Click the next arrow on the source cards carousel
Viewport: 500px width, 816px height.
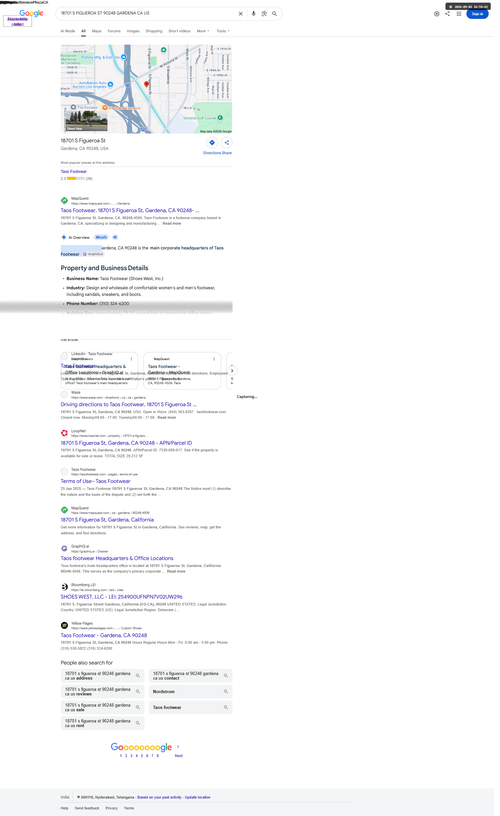pyautogui.click(x=232, y=371)
